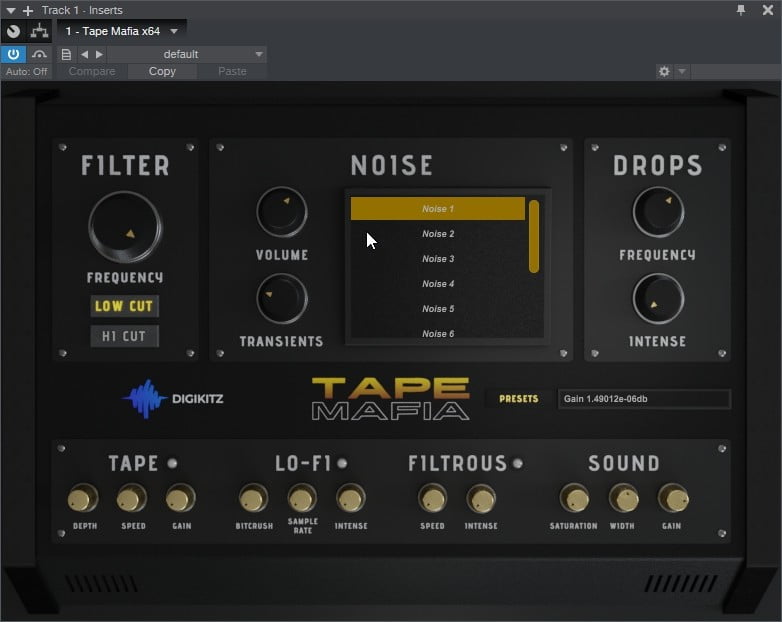The image size is (782, 622).
Task: Open the gear settings icon
Action: [664, 71]
